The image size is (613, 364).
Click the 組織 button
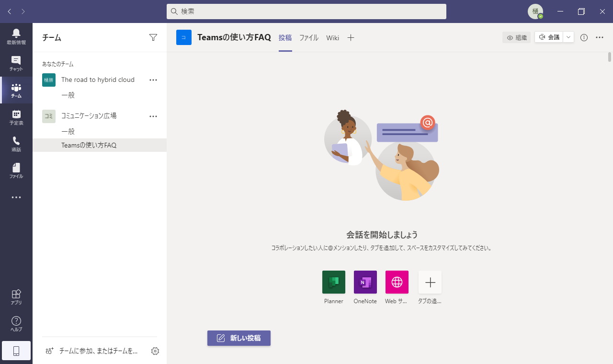coord(517,37)
